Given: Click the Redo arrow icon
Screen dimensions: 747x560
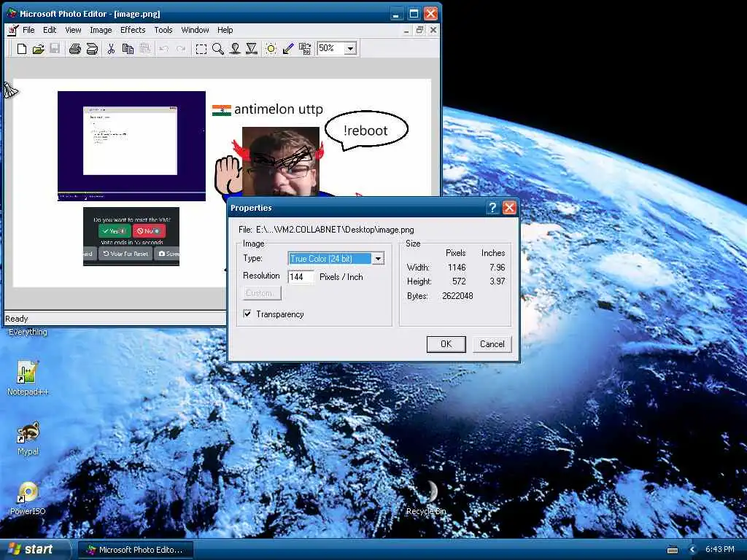Looking at the screenshot, I should [181, 49].
